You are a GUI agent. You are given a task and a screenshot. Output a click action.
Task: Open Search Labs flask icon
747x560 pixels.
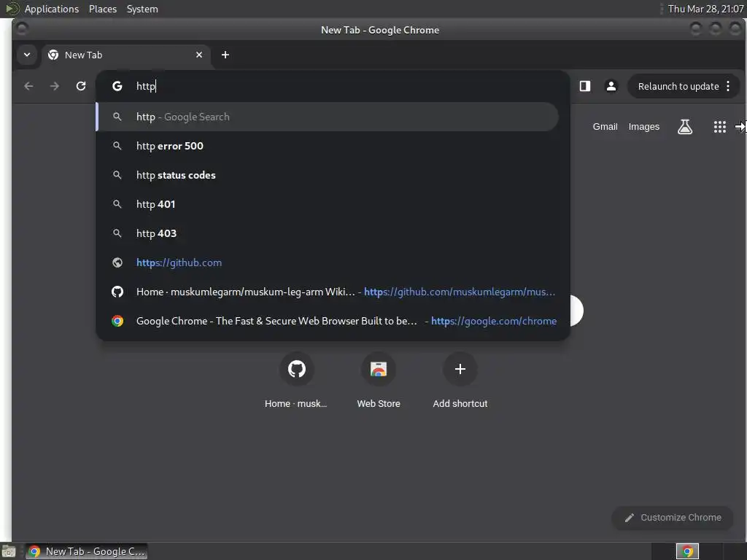685,127
